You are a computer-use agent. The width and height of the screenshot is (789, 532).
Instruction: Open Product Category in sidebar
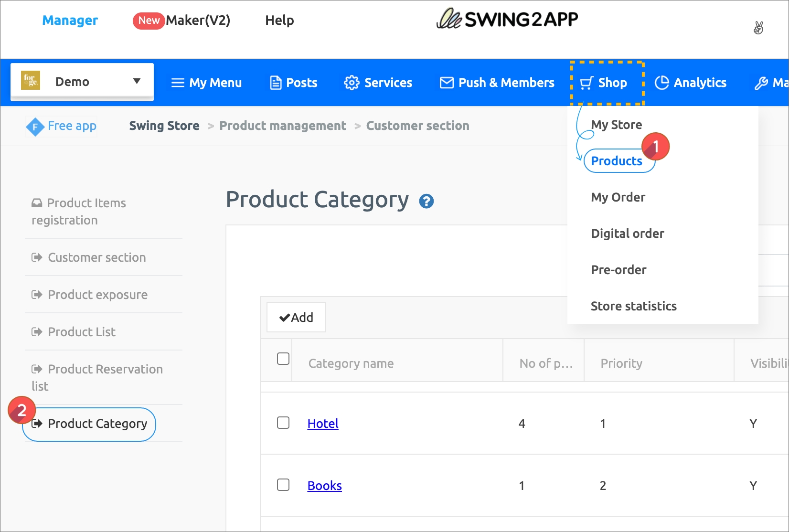click(89, 424)
